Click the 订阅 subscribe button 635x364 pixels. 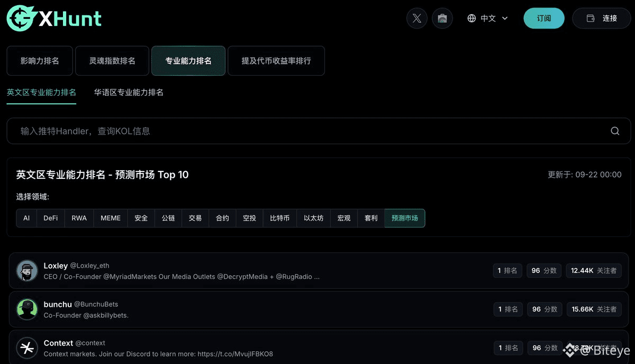tap(544, 18)
